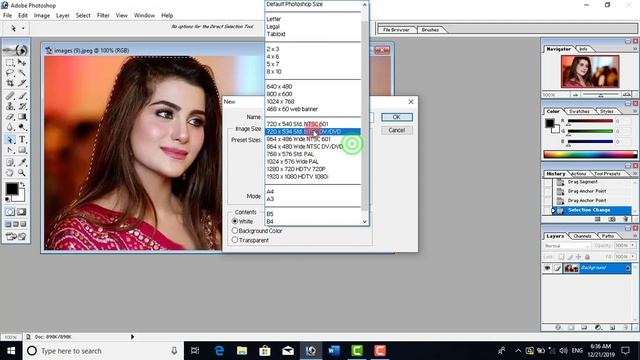This screenshot has width=640, height=360.
Task: Select the Hand tool
Action: pyautogui.click(x=10, y=173)
